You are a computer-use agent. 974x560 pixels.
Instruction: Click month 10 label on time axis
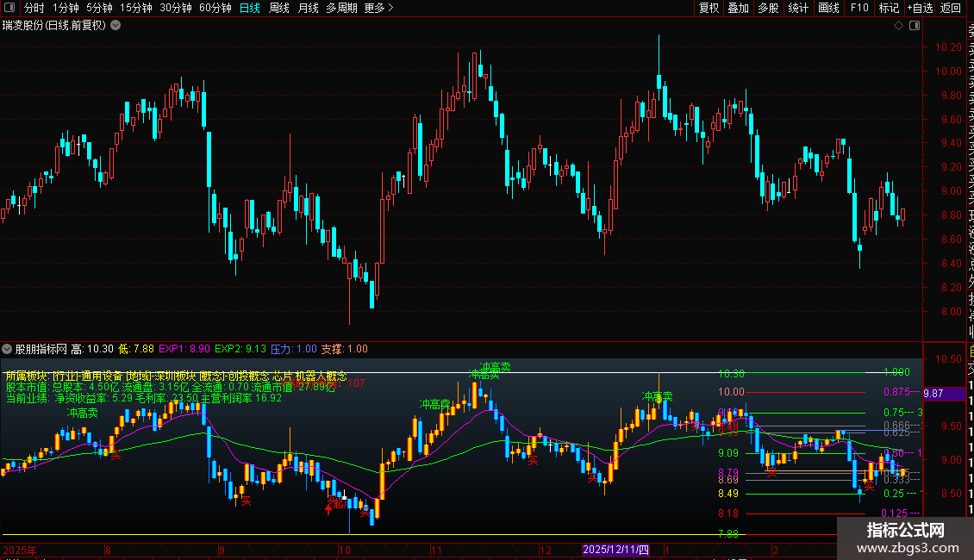click(345, 550)
